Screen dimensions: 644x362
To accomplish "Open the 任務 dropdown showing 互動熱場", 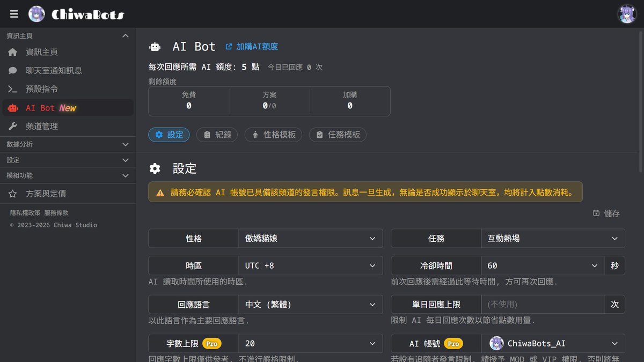I will coord(553,238).
